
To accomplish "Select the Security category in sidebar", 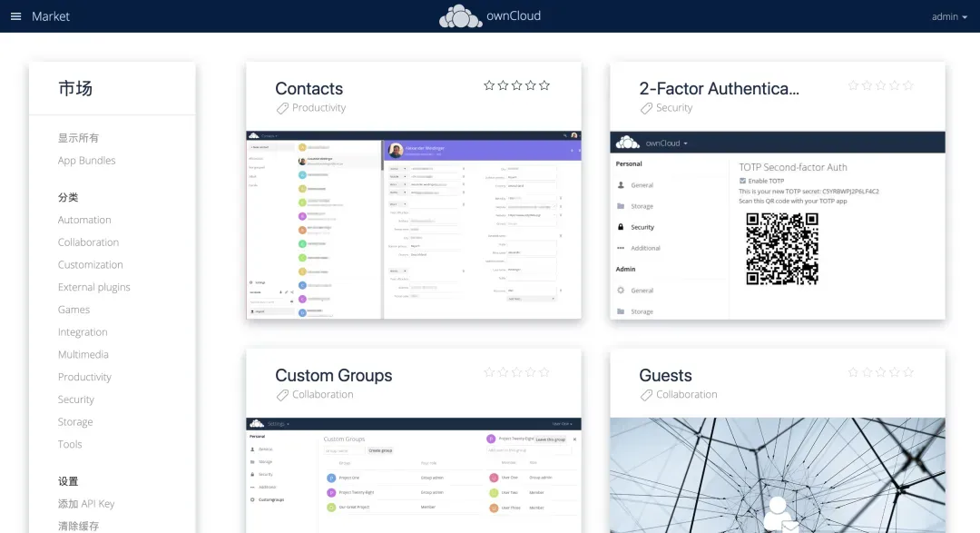I will click(x=76, y=400).
